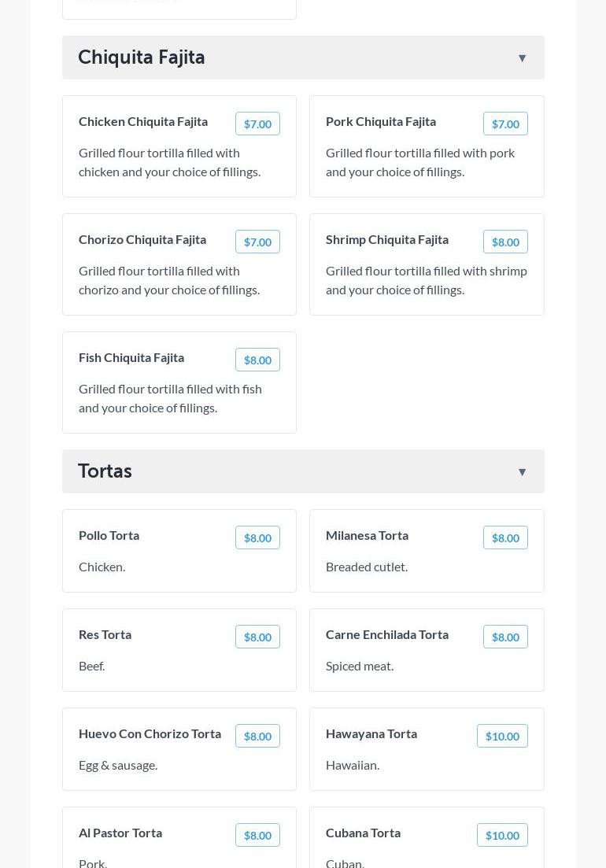The width and height of the screenshot is (606, 868).
Task: Open the Shrimp Chiquita Fajita description card
Action: pos(426,280)
